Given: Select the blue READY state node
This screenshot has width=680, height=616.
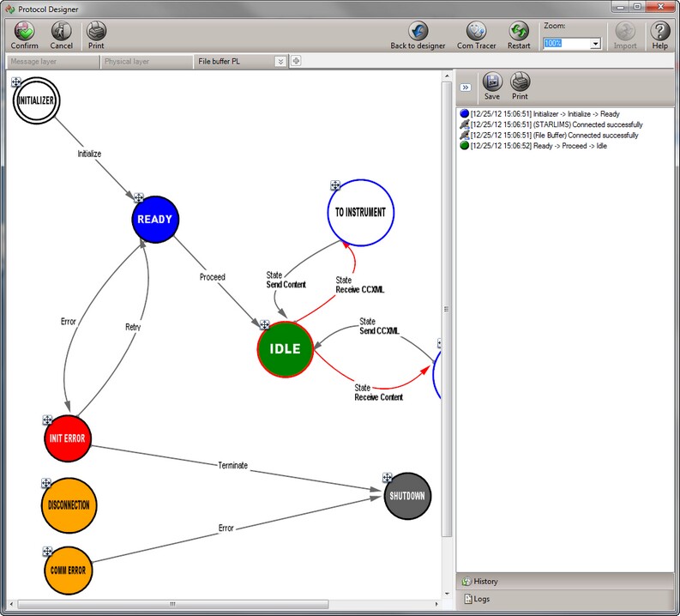Looking at the screenshot, I should click(x=155, y=220).
